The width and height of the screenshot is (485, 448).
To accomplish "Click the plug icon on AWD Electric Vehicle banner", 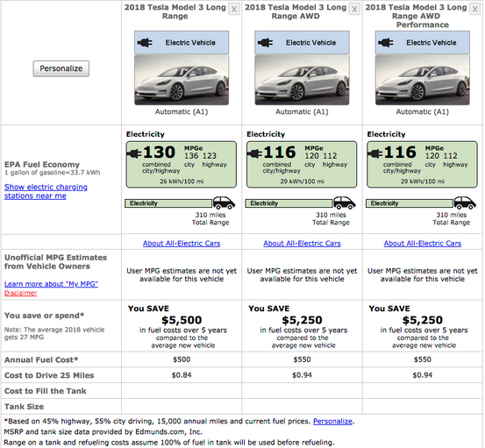I will (265, 43).
